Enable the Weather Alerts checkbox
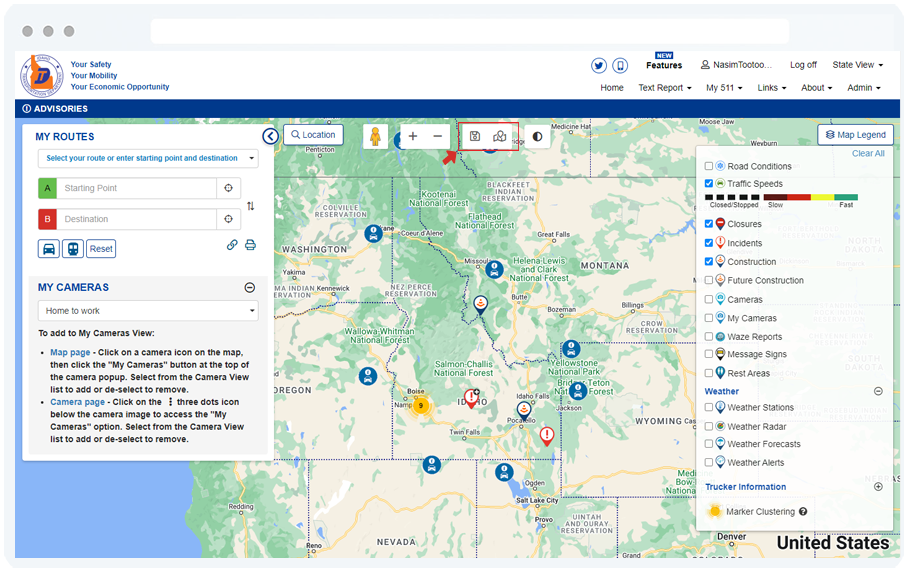908x581 pixels. (x=709, y=462)
